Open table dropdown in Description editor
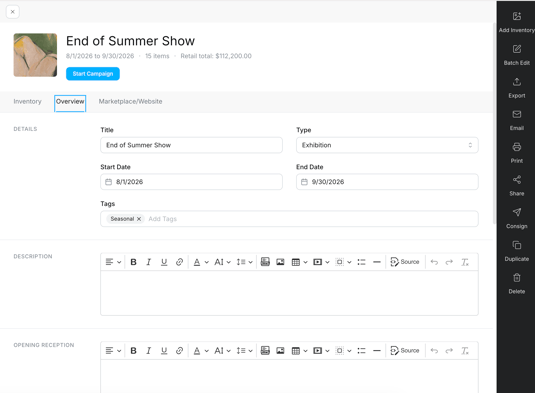The image size is (535, 393). (300, 262)
